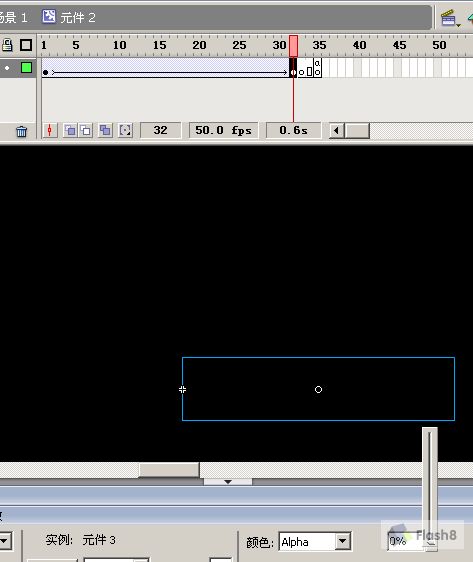Enable the Onion Skin button
The height and width of the screenshot is (562, 473).
click(x=70, y=130)
